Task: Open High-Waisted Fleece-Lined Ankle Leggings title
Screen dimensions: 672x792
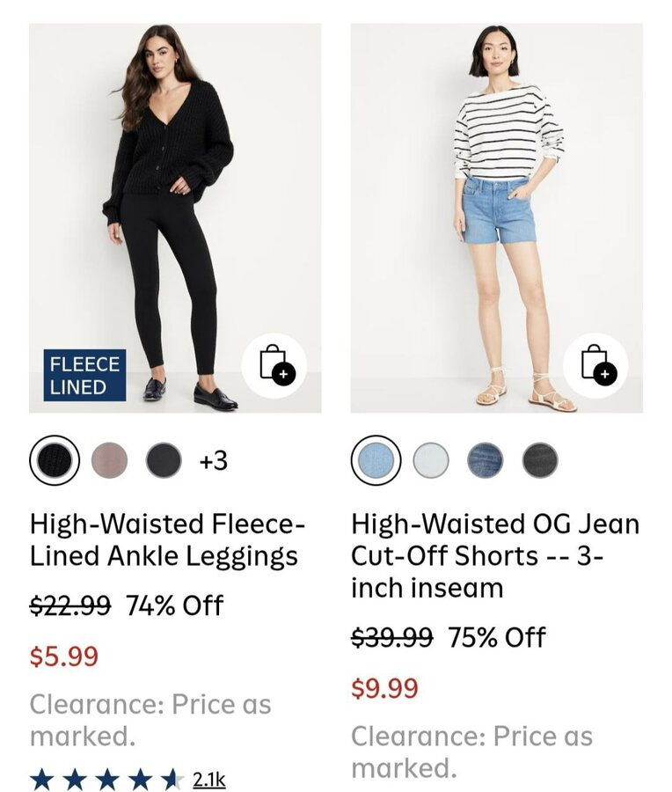Action: click(x=167, y=540)
